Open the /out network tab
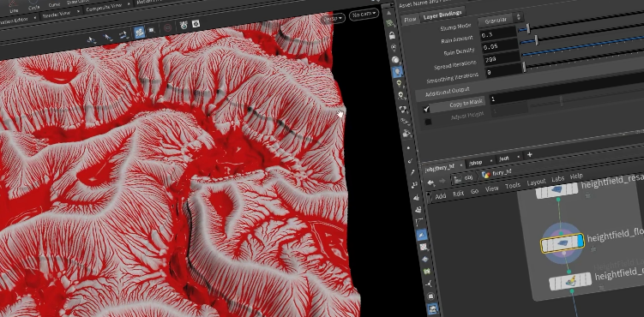This screenshot has width=644, height=317. tap(504, 158)
